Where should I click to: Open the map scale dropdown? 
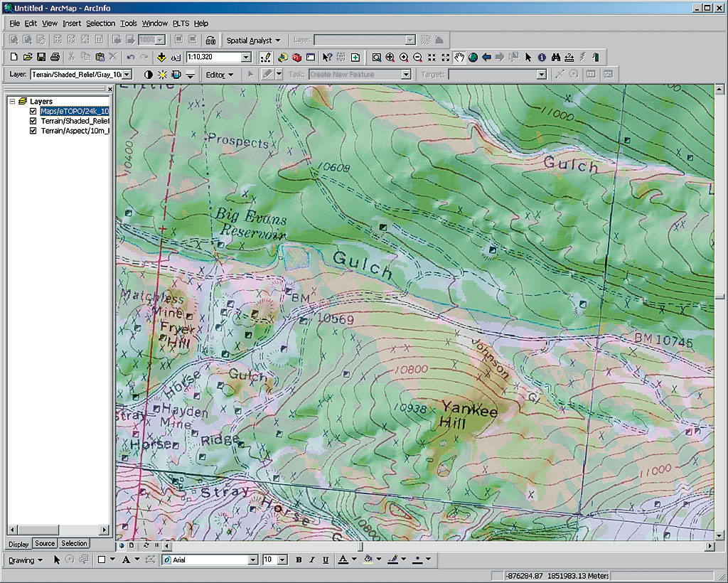(x=246, y=58)
